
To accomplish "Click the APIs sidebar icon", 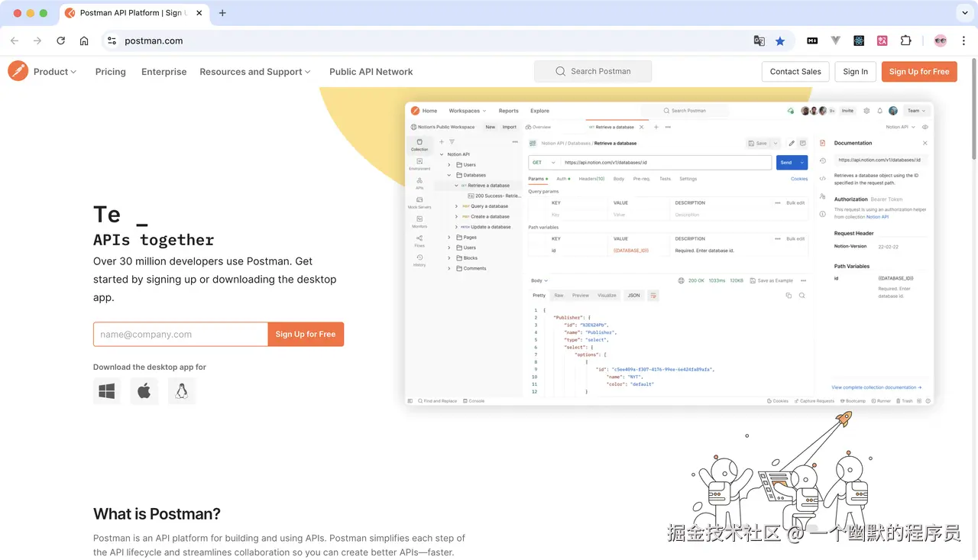I will pos(419,181).
